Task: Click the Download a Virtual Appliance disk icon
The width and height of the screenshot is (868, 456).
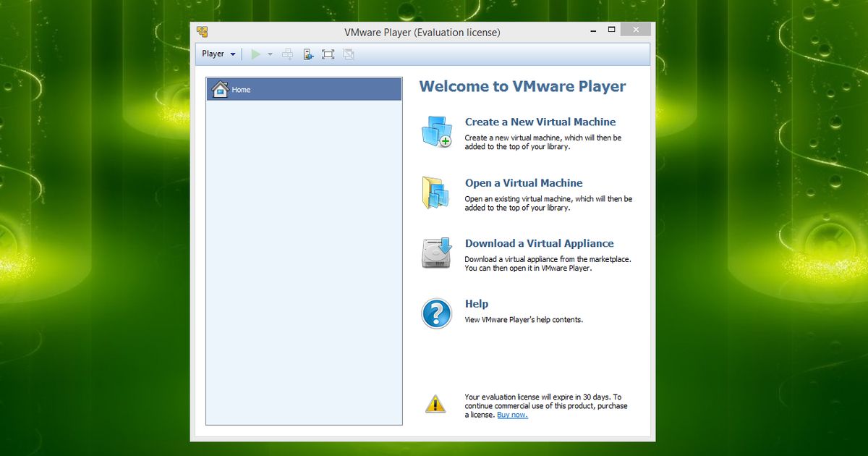Action: click(x=436, y=253)
